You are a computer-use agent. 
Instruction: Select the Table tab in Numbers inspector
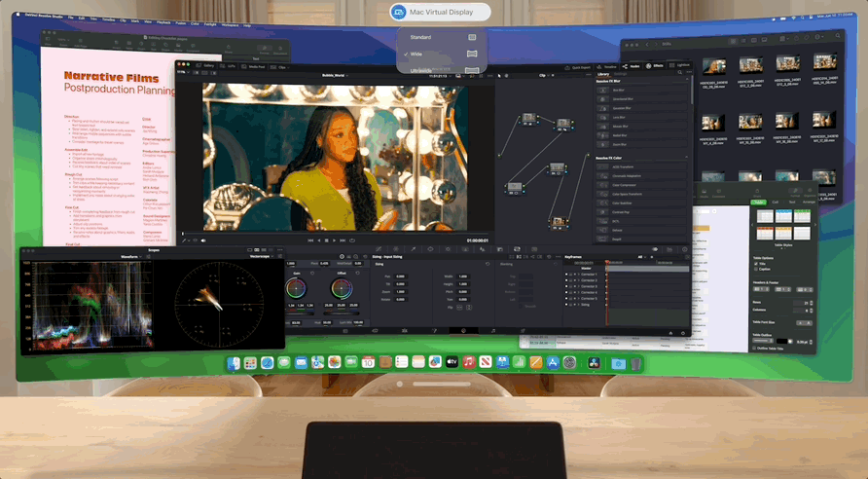point(758,203)
